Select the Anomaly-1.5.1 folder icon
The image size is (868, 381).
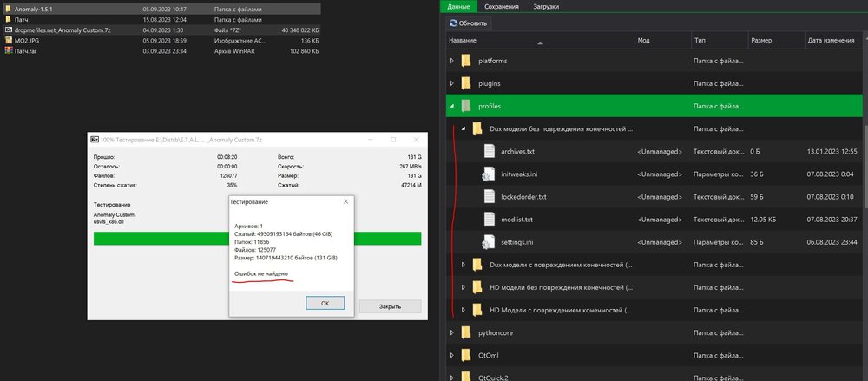tap(8, 8)
